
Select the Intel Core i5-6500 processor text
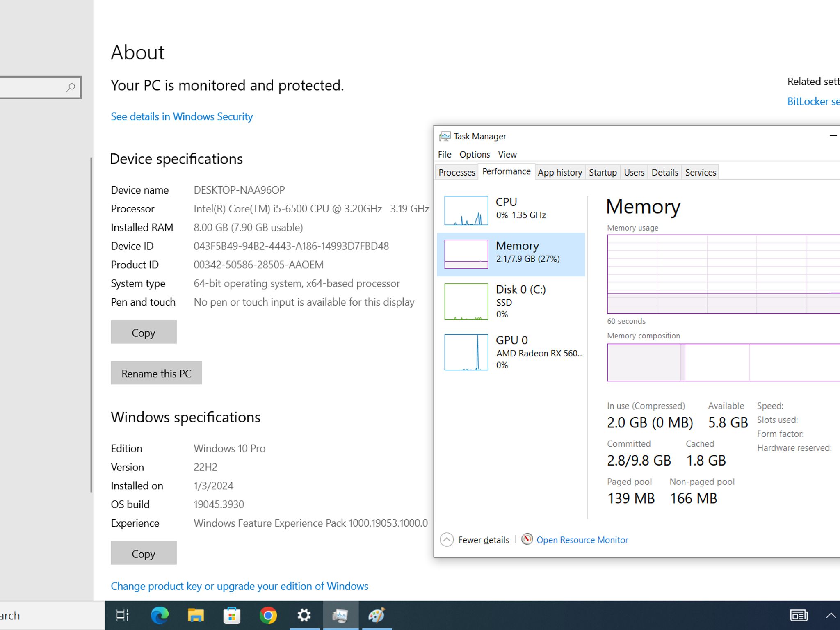pyautogui.click(x=311, y=209)
